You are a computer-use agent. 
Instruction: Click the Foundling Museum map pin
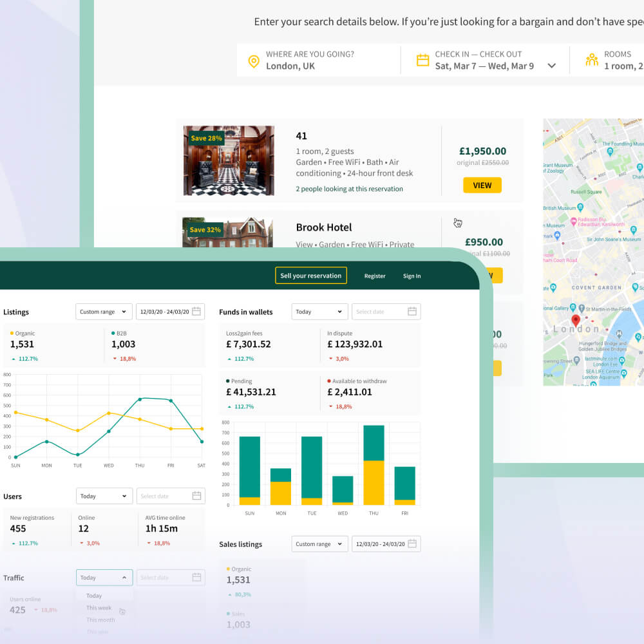(610, 151)
